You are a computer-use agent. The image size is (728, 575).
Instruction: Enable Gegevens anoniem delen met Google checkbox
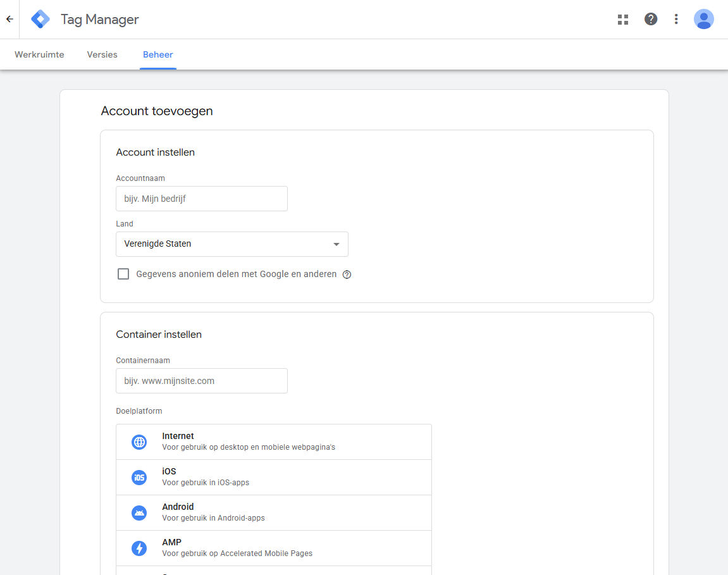point(123,274)
